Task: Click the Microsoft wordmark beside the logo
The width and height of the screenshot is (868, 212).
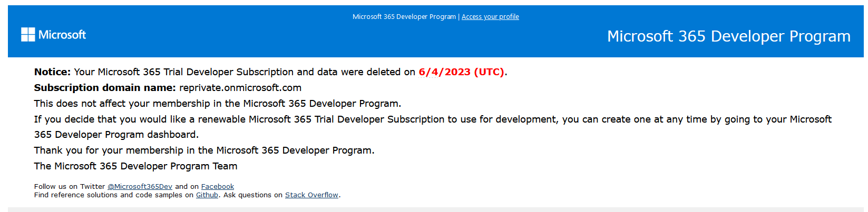Action: [62, 35]
